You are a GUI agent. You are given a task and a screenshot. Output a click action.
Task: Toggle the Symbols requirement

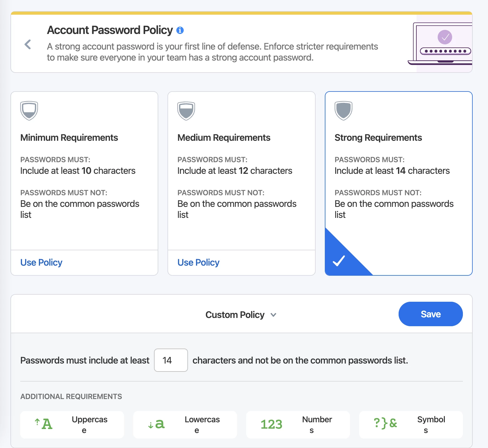point(411,425)
